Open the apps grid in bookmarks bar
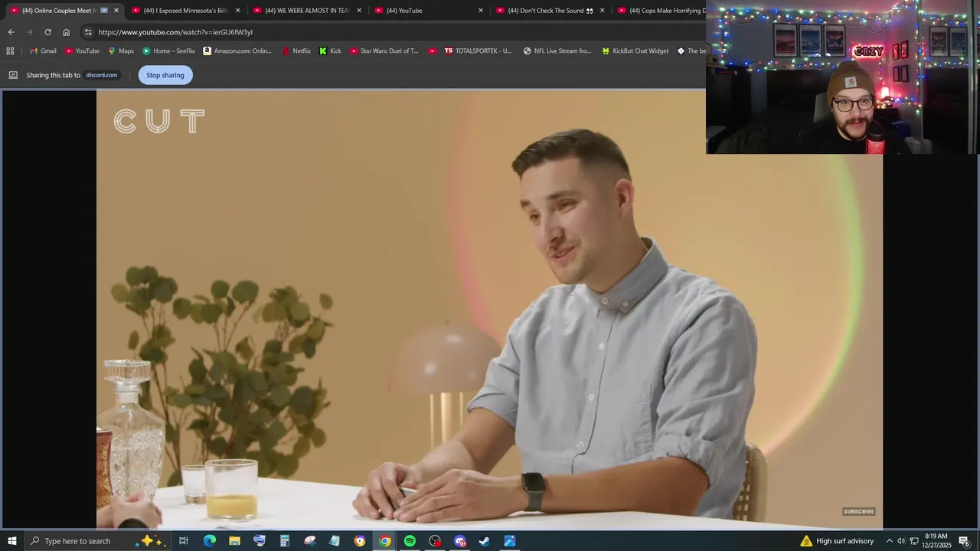 click(x=10, y=51)
